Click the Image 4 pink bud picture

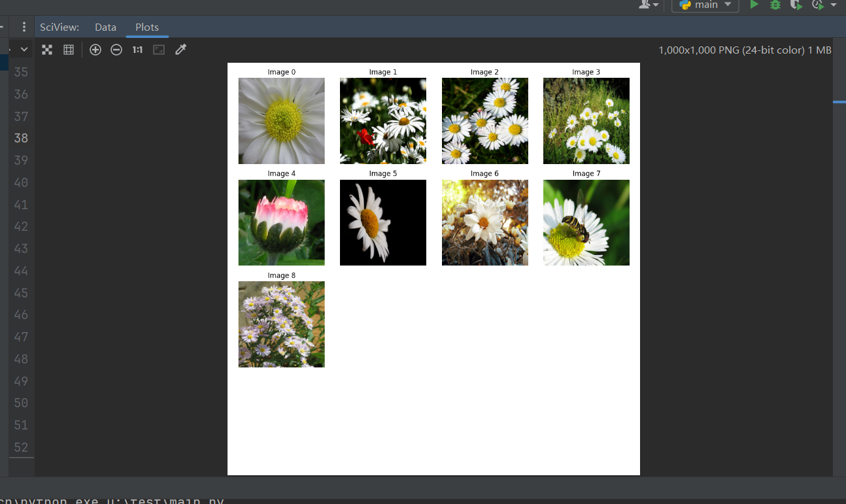(282, 223)
